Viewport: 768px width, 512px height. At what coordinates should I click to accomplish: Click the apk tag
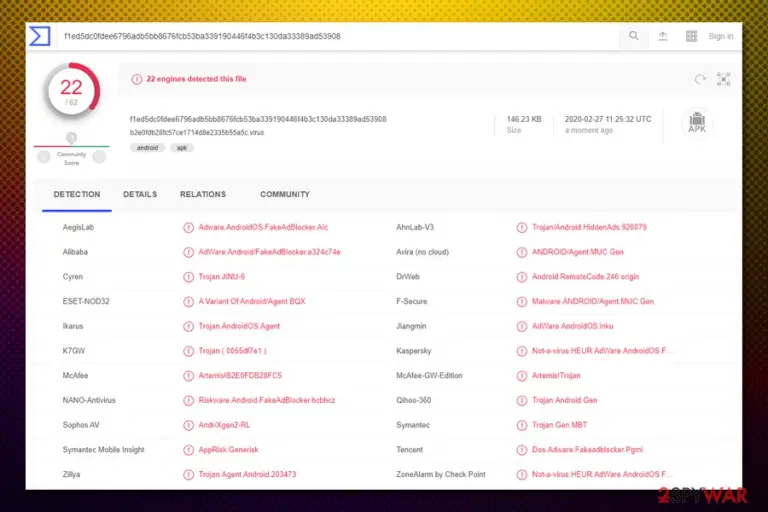click(x=182, y=147)
